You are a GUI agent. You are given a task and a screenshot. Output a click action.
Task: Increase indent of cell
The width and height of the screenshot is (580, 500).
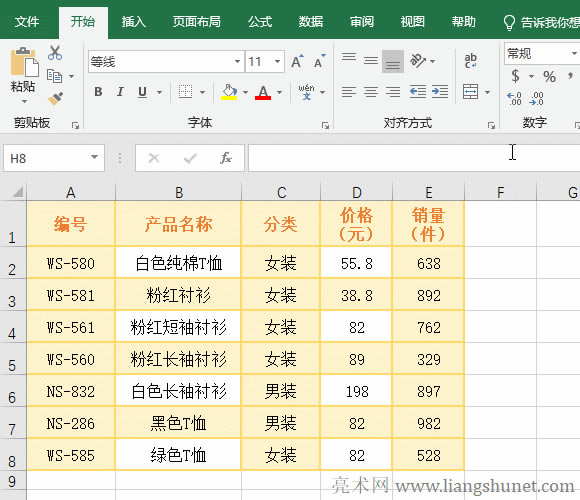tap(440, 91)
